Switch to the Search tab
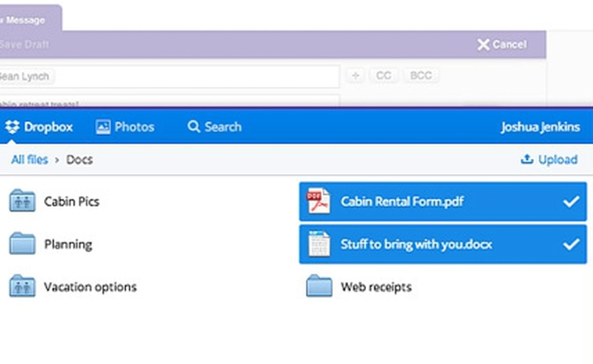This screenshot has height=364, width=593. [214, 127]
